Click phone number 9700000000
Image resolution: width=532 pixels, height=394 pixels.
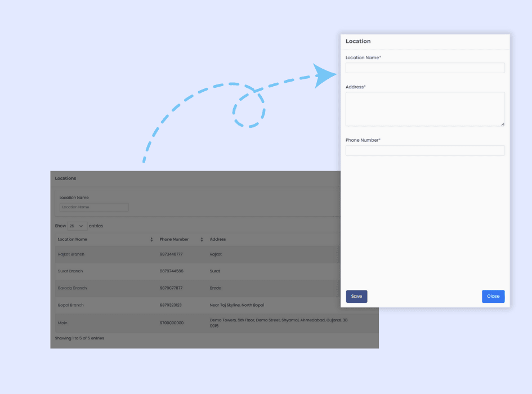pyautogui.click(x=172, y=323)
